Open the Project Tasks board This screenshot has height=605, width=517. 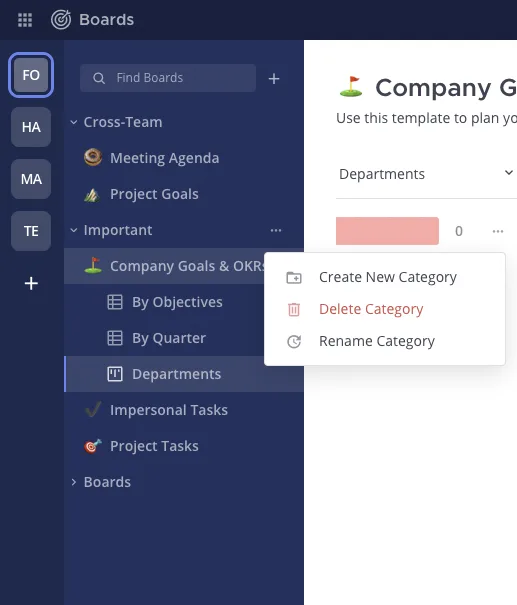(184, 446)
